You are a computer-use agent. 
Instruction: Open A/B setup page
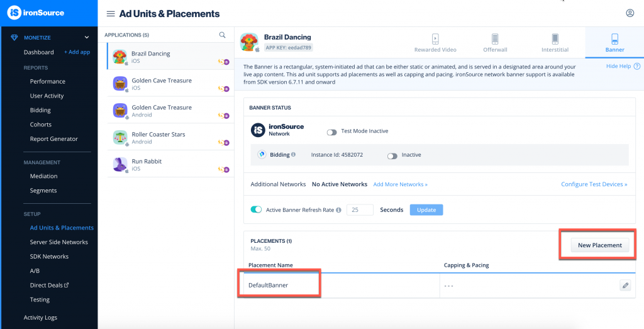pyautogui.click(x=35, y=270)
